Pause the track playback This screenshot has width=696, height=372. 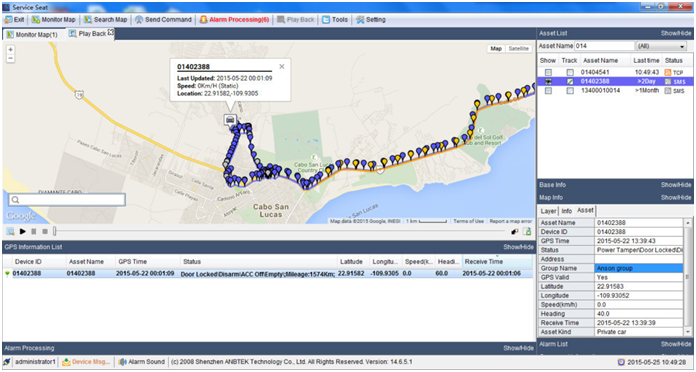pos(34,231)
